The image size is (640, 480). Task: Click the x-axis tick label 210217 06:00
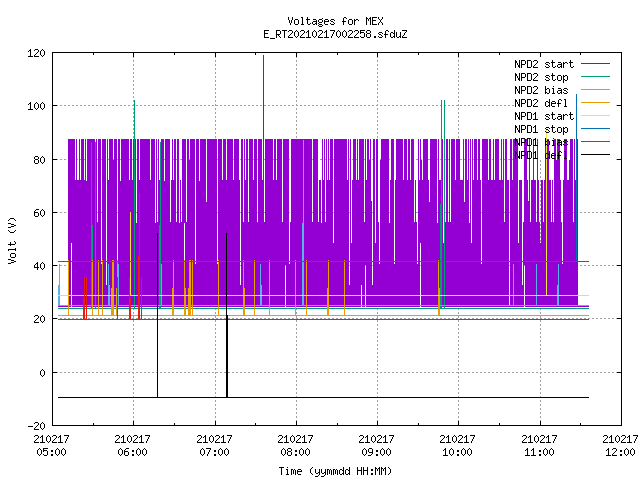coord(133,446)
